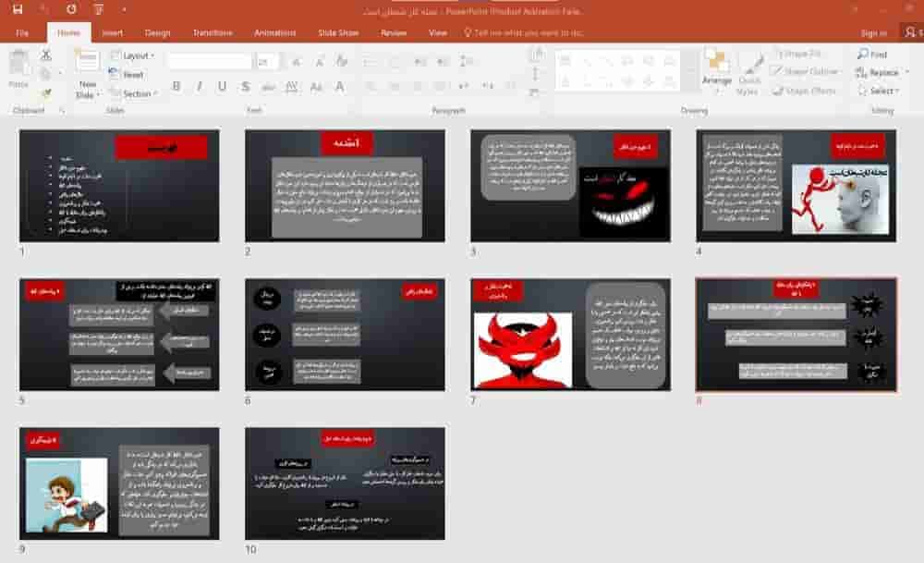Viewport: 924px width, 563px height.
Task: Start presentation from beginning icon in title bar
Action: [98, 9]
